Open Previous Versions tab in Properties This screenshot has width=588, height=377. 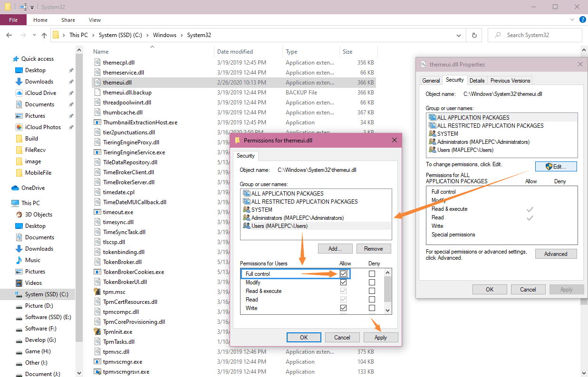(x=510, y=81)
